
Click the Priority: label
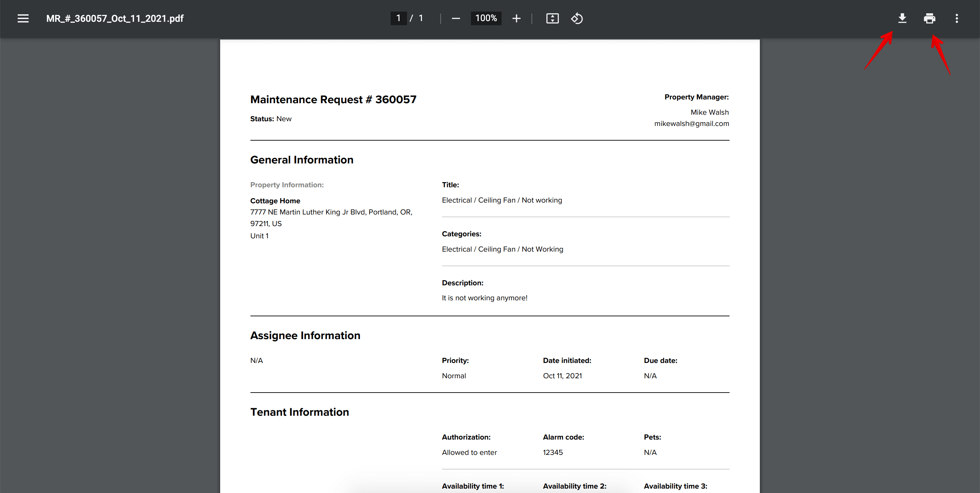tap(455, 361)
